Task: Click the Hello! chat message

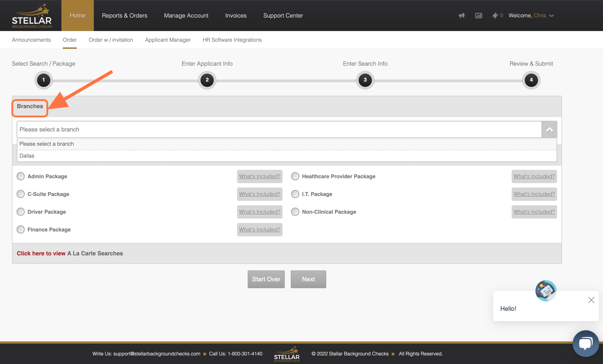Action: click(x=508, y=309)
